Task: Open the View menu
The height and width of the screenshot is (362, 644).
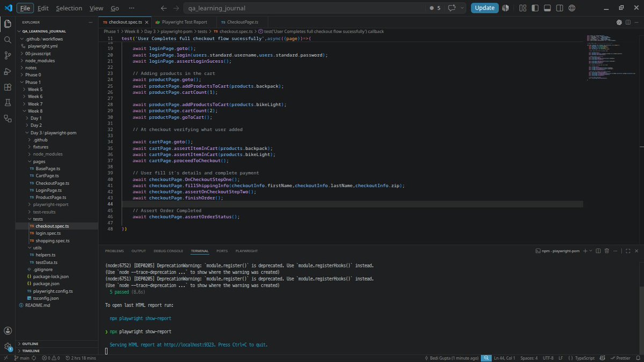Action: (97, 8)
